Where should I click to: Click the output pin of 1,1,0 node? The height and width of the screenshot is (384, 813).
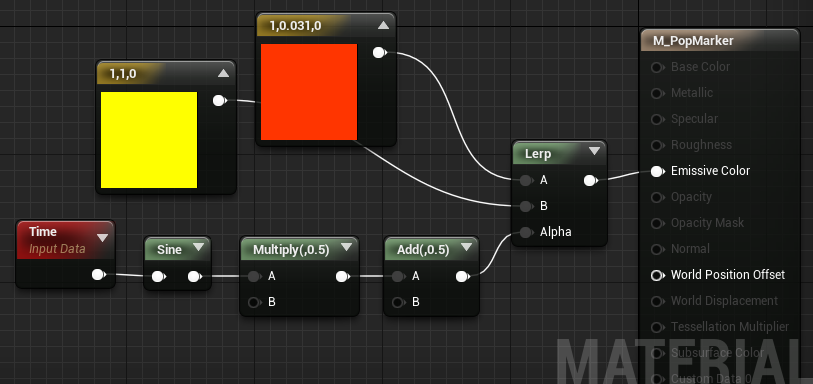click(220, 101)
